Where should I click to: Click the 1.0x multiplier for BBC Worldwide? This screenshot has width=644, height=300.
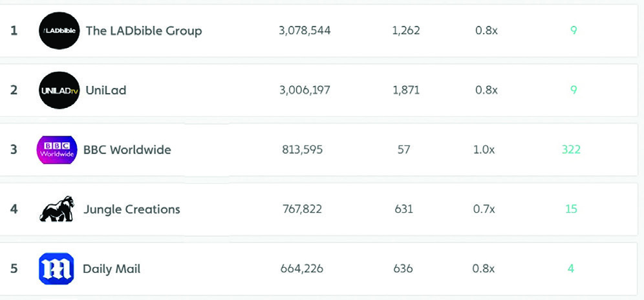coord(484,150)
